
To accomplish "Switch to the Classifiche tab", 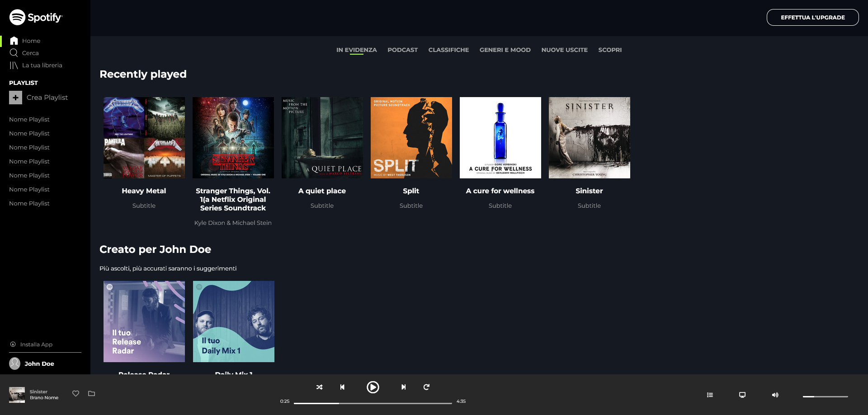I will pyautogui.click(x=448, y=50).
